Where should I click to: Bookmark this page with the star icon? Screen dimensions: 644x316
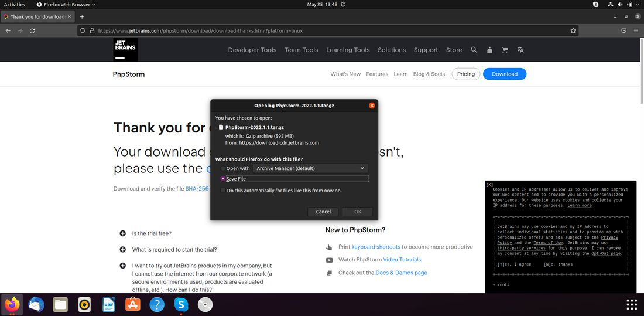(573, 31)
